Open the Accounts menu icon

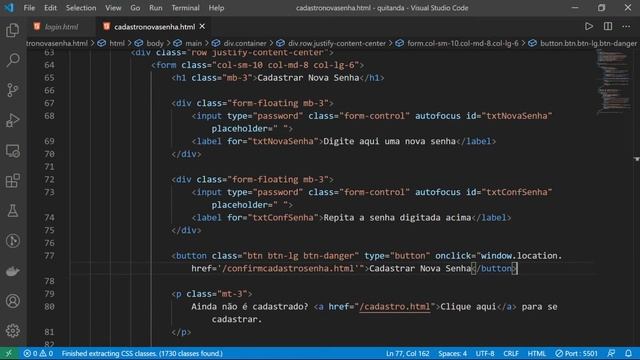point(13,301)
